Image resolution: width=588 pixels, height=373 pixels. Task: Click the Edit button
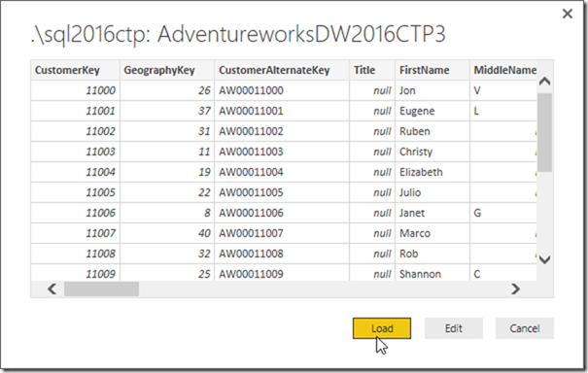[x=453, y=328]
